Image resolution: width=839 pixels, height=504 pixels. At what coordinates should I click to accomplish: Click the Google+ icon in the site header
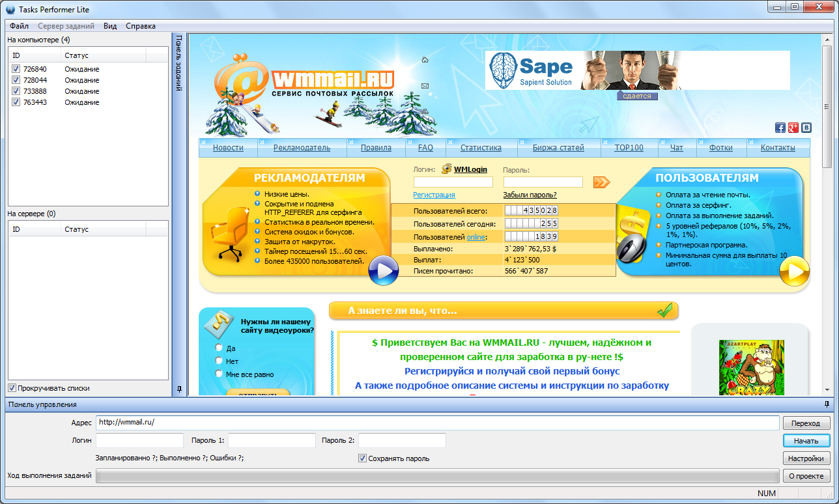(793, 128)
